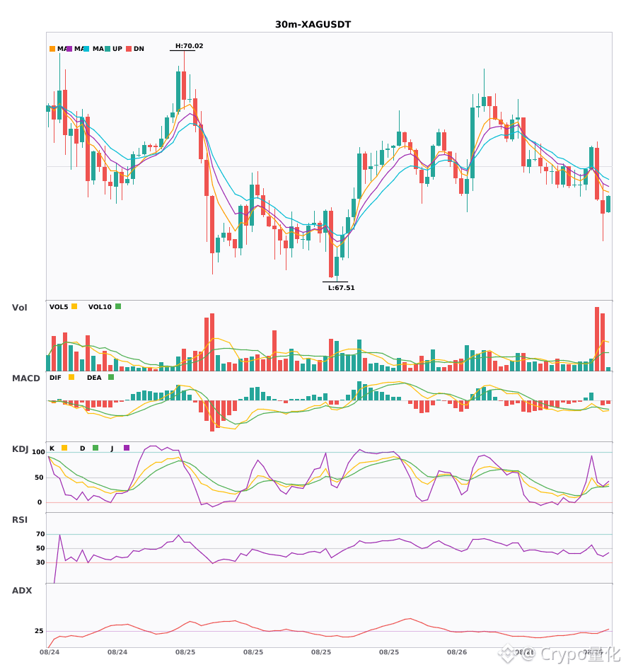The height and width of the screenshot is (672, 626).
Task: Click the 50 axis value in KDJ panel
Action: (39, 477)
